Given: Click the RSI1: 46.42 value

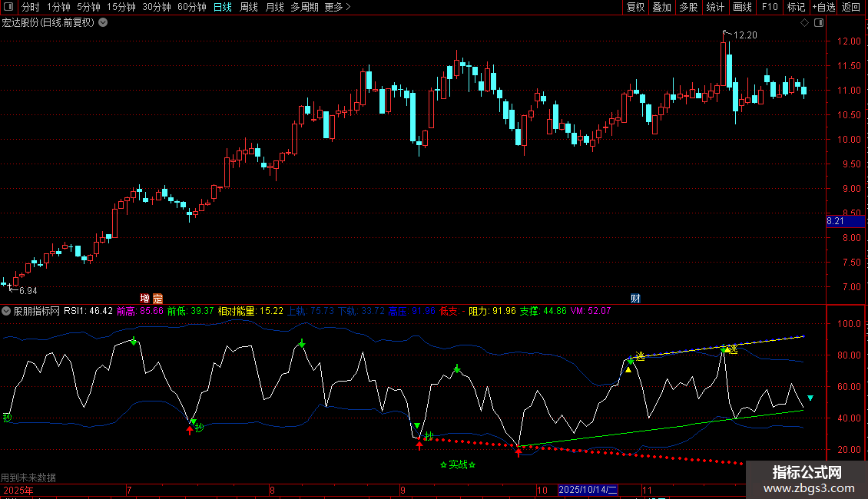Looking at the screenshot, I should tap(88, 311).
